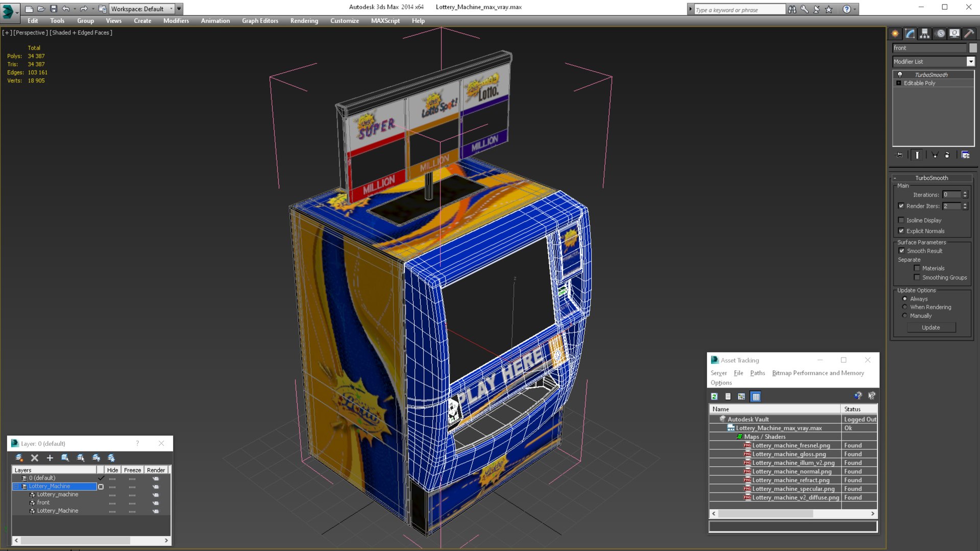Open the Create command panel tab
The width and height of the screenshot is (980, 551).
pyautogui.click(x=895, y=34)
